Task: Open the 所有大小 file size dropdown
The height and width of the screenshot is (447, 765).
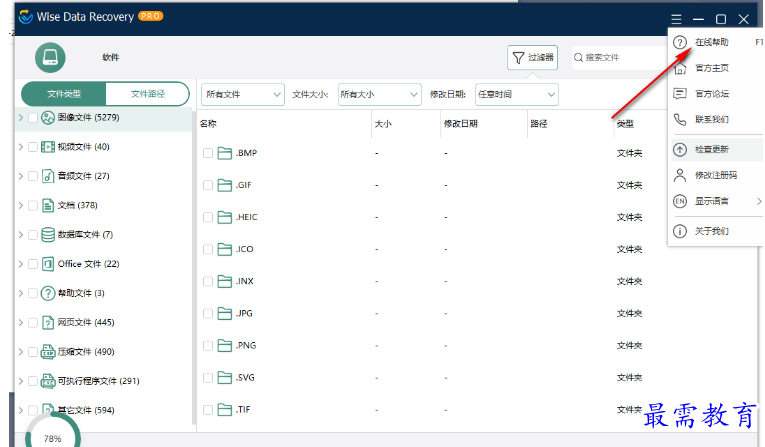Action: tap(379, 95)
